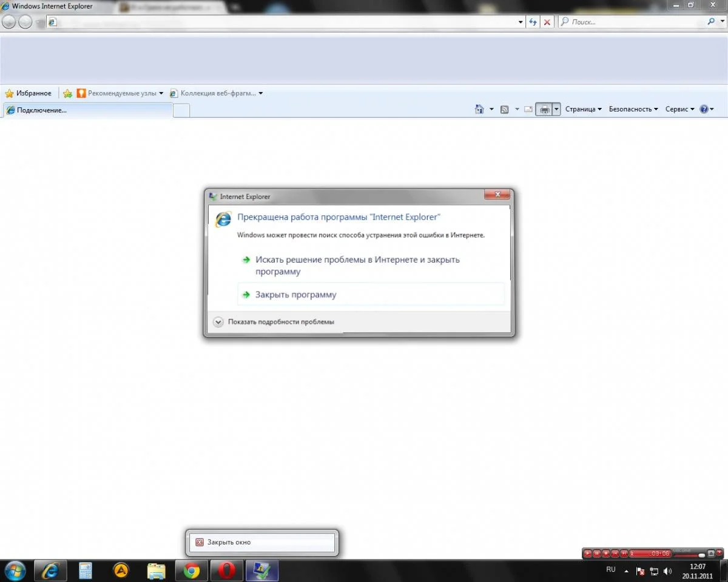Screen dimensions: 728x582
Task: Click the Action Center flag tray icon
Action: [x=641, y=571]
